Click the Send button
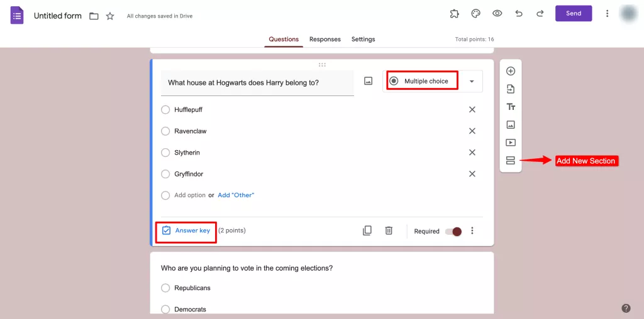644x319 pixels. [574, 14]
